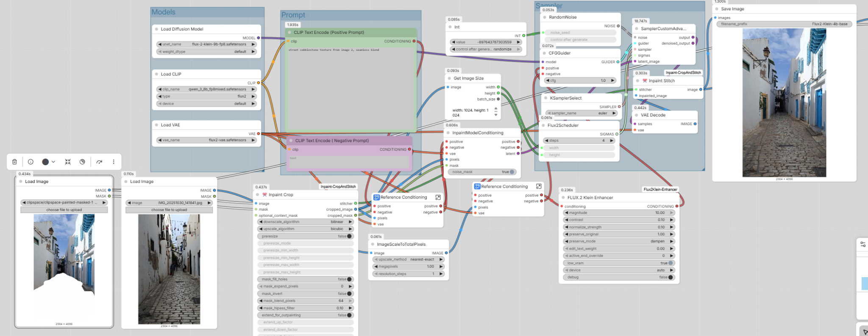Expand the second Reference Conditioning subgraph icon
The height and width of the screenshot is (336, 868).
click(538, 186)
